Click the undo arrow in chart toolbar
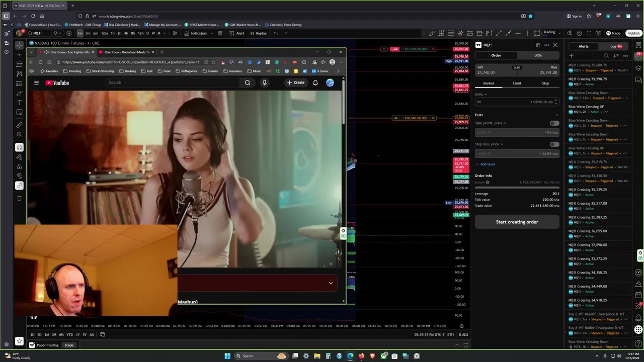 tap(276, 33)
